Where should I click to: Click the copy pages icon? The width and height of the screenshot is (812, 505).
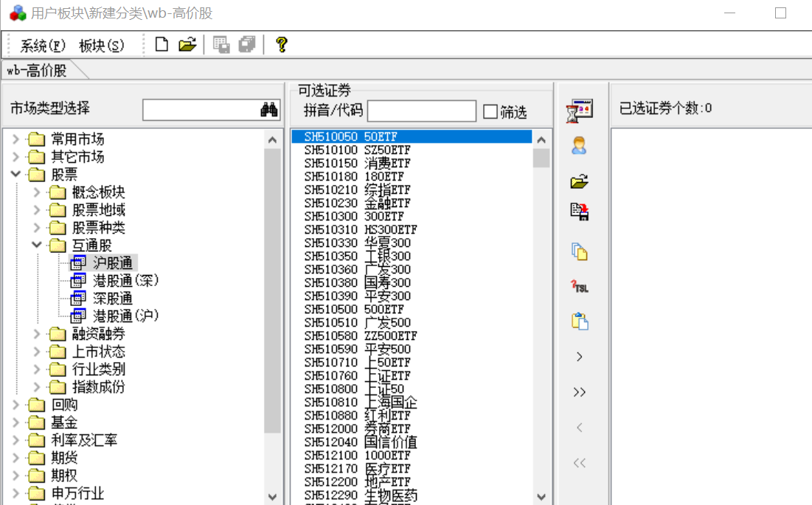click(x=580, y=251)
